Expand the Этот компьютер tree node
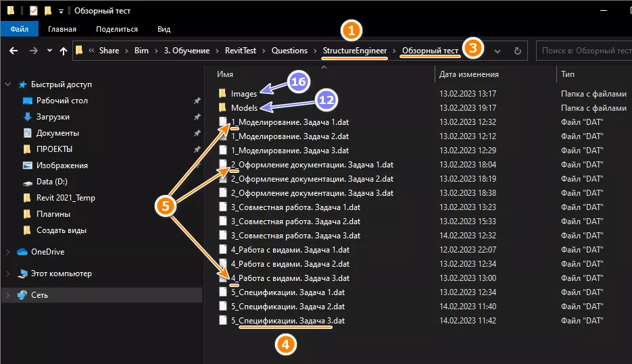The height and width of the screenshot is (364, 632). tap(8, 274)
